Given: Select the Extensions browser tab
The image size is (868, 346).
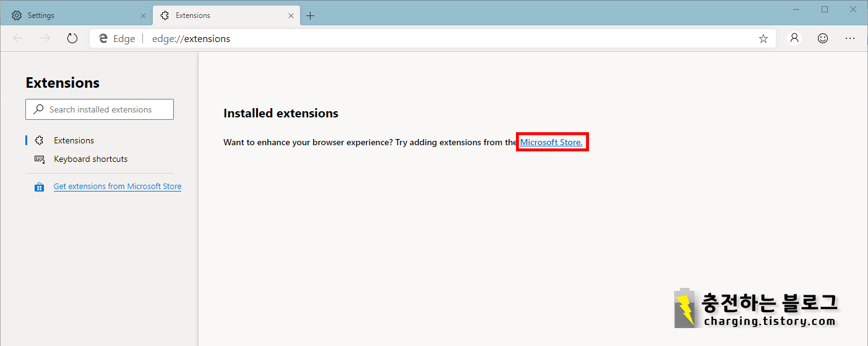Looking at the screenshot, I should pyautogui.click(x=226, y=15).
